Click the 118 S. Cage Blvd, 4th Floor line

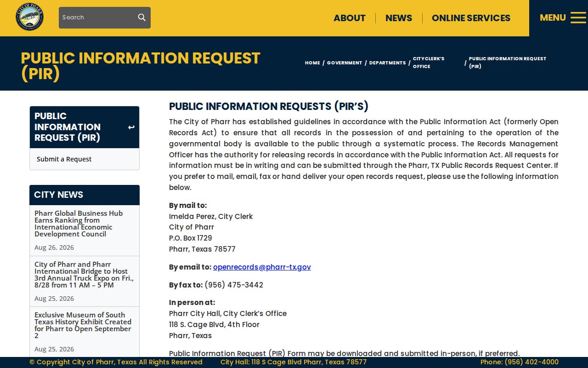[214, 325]
